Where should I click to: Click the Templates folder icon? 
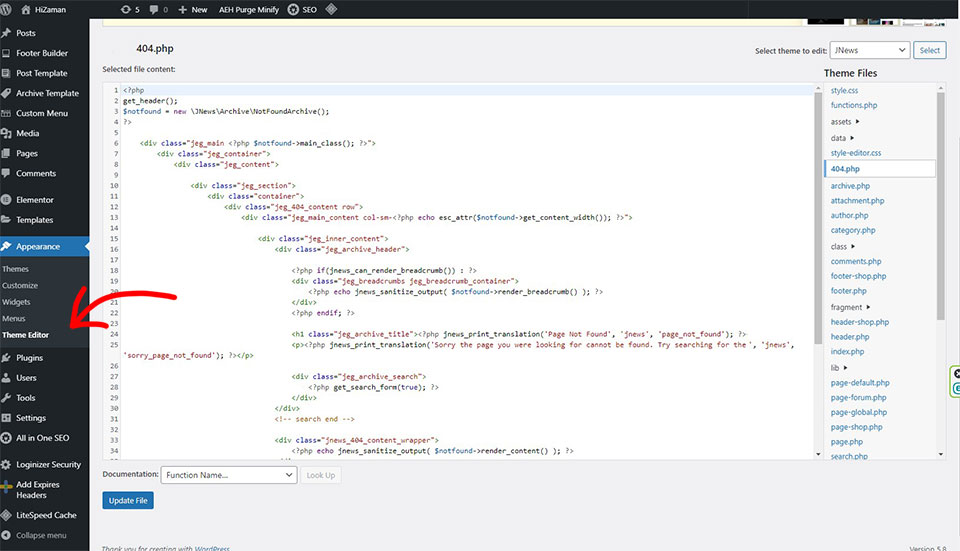pyautogui.click(x=6, y=220)
